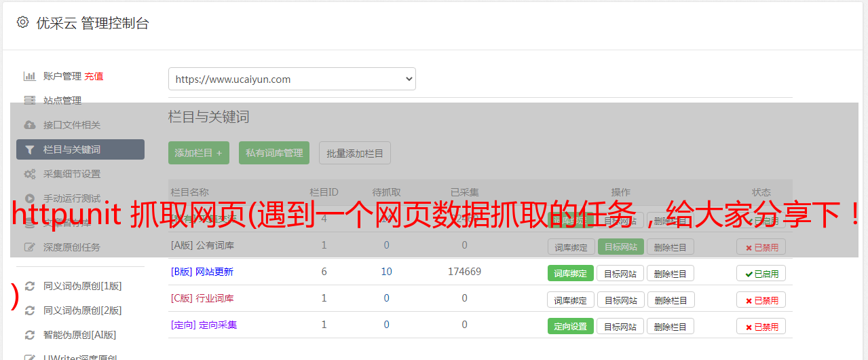Viewport: 868px width, 360px height.
Task: Go to 站点管理 in the sidebar
Action: (62, 101)
